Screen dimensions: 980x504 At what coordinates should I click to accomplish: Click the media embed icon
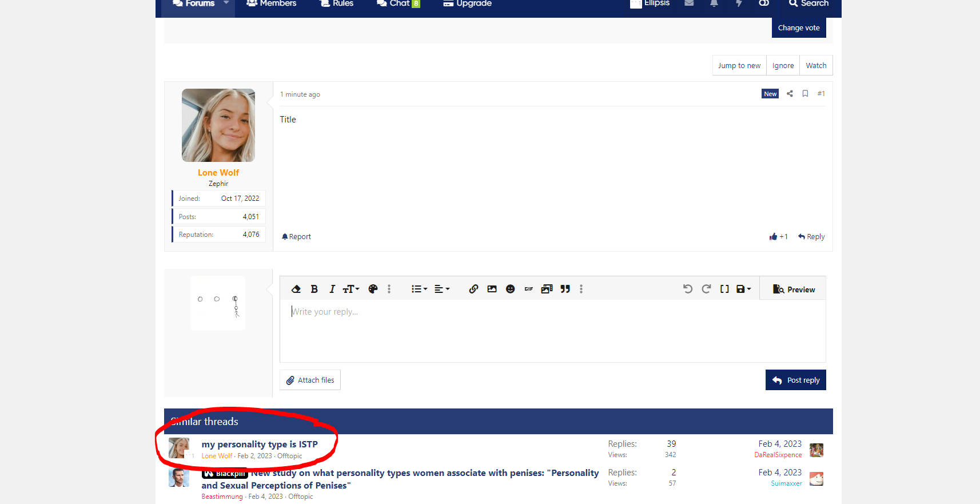pos(547,289)
